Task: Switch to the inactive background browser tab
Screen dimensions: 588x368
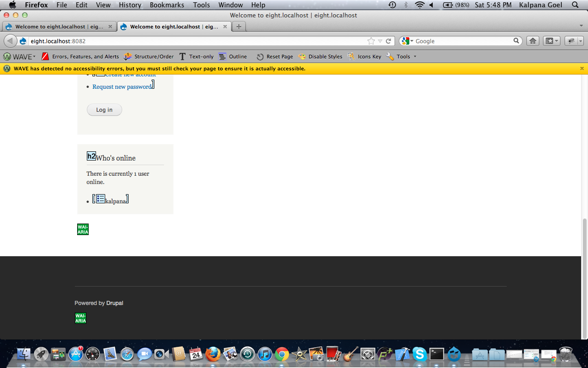Action: pos(59,27)
